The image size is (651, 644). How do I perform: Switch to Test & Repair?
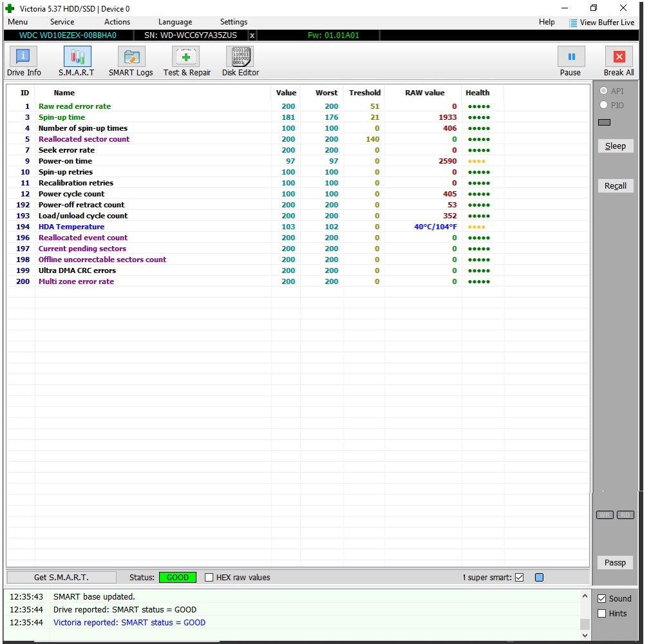click(186, 57)
